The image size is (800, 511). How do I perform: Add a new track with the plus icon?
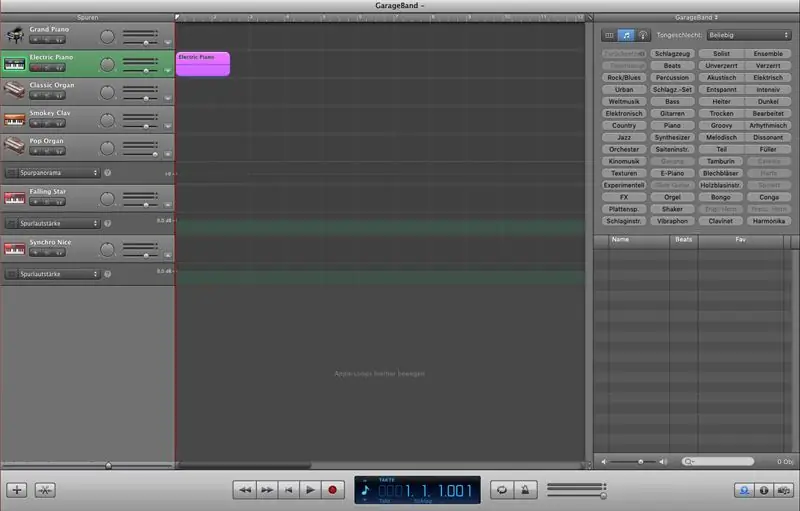(17, 490)
